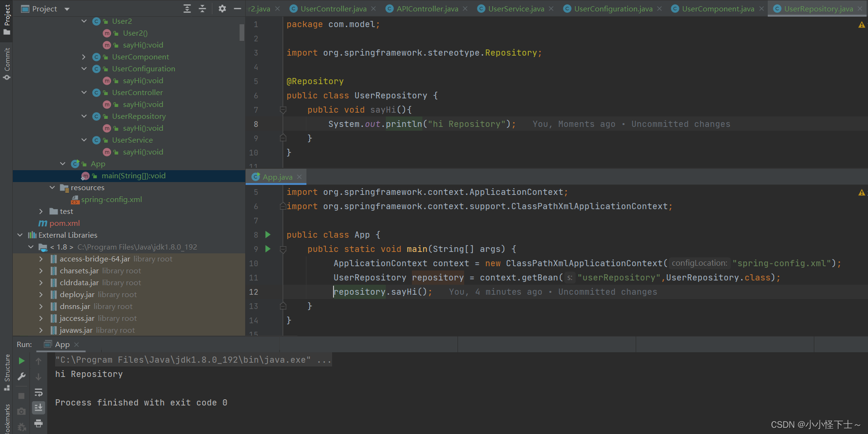The width and height of the screenshot is (868, 434).
Task: Click down arrow in Run console
Action: [38, 376]
